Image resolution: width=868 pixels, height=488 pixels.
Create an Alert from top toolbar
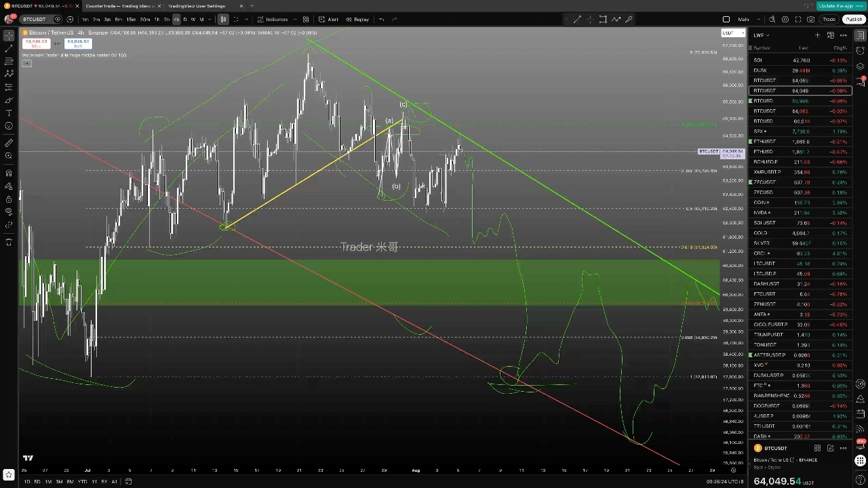tap(329, 19)
